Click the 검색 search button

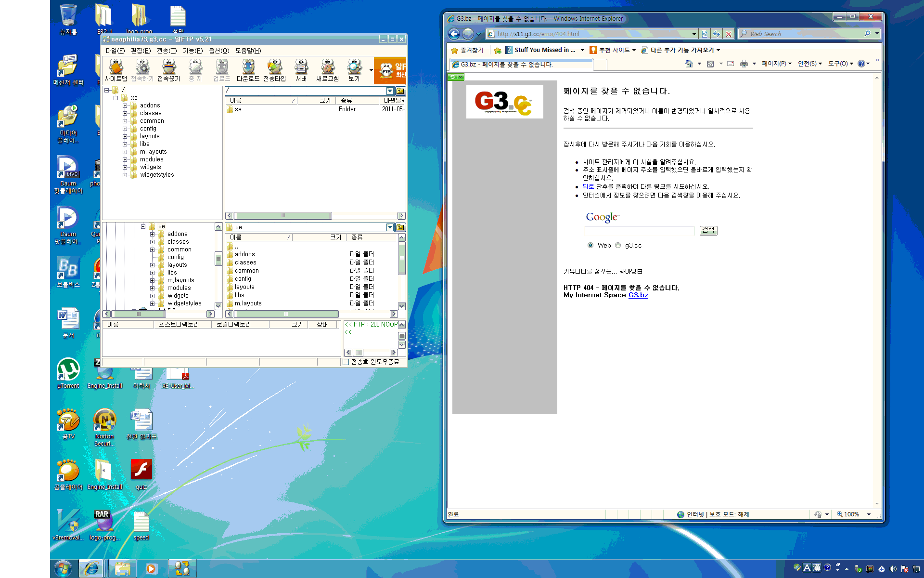[708, 230]
